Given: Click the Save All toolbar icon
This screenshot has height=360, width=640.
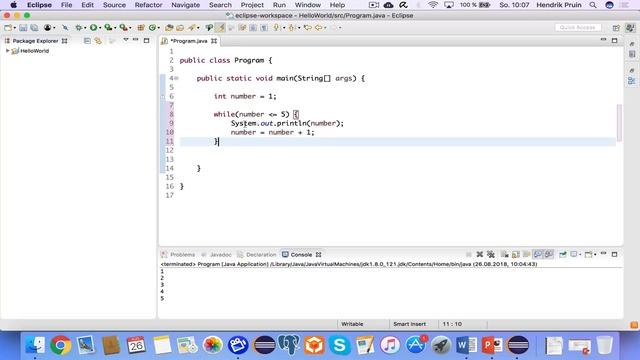Looking at the screenshot, I should coord(34,28).
